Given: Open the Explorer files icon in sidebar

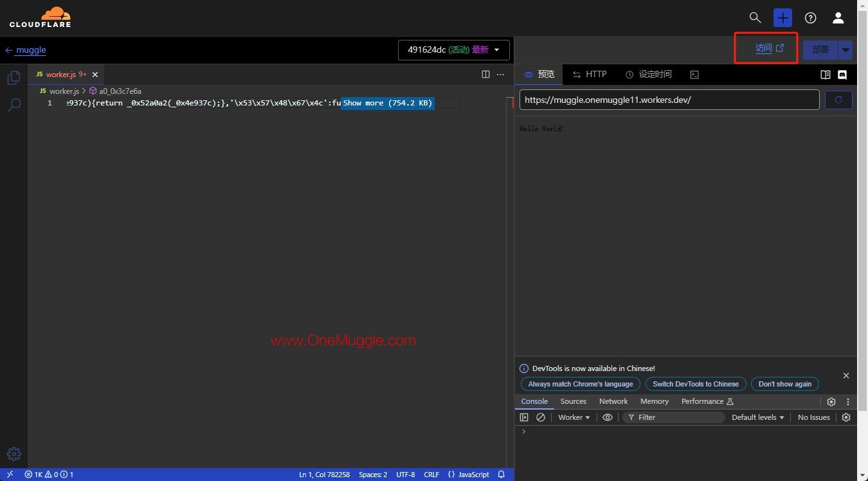Looking at the screenshot, I should [x=14, y=78].
